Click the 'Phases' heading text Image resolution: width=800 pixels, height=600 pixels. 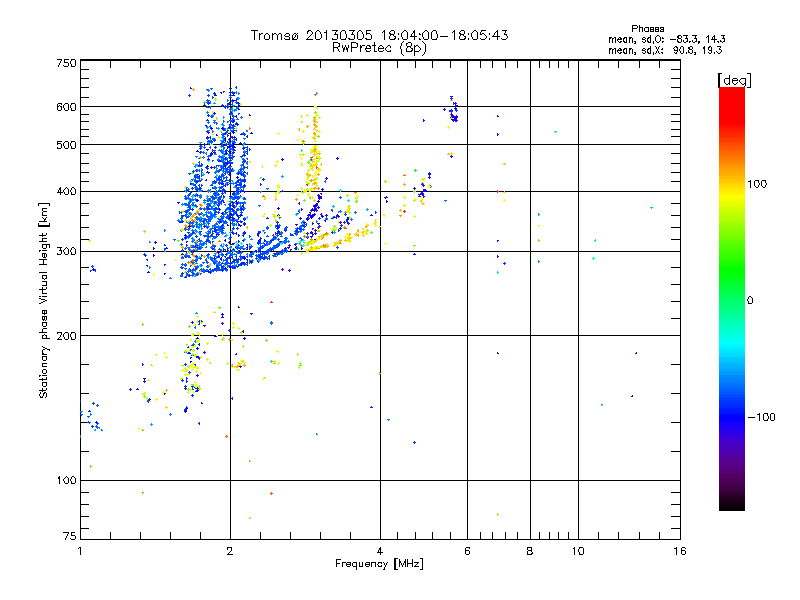(x=647, y=29)
